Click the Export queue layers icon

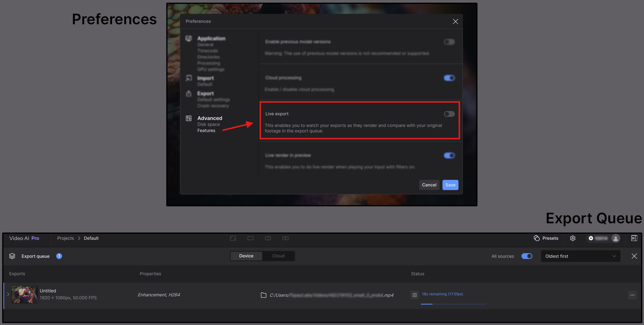click(x=12, y=256)
